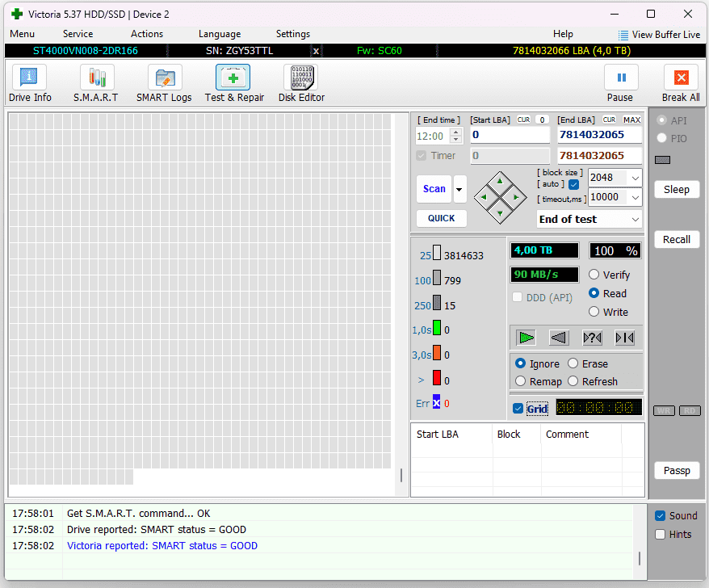Click the QUICK scan button
This screenshot has width=709, height=588.
pos(441,218)
